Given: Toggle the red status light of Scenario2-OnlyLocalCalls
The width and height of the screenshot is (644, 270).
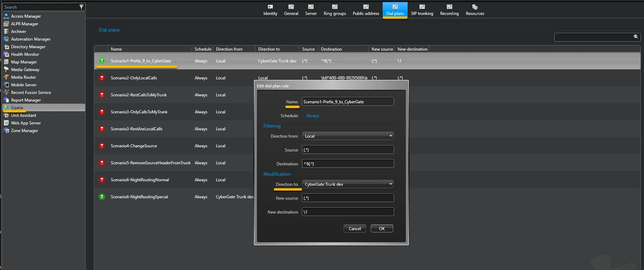Looking at the screenshot, I should click(x=102, y=78).
